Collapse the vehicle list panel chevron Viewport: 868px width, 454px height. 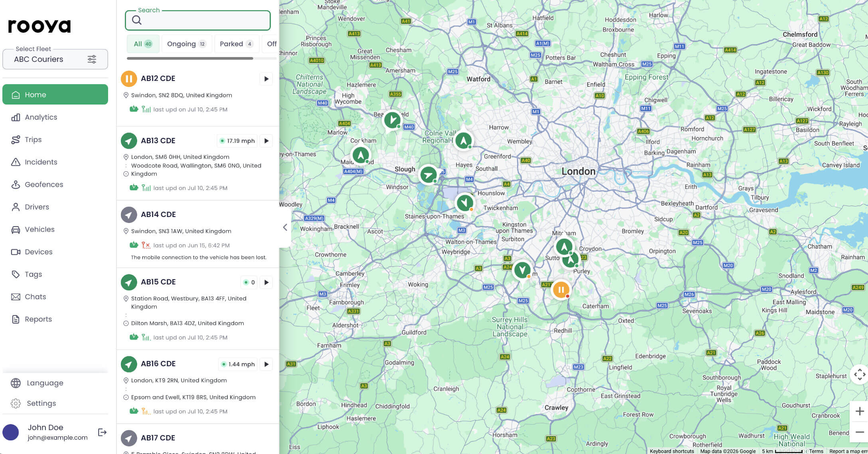[285, 227]
